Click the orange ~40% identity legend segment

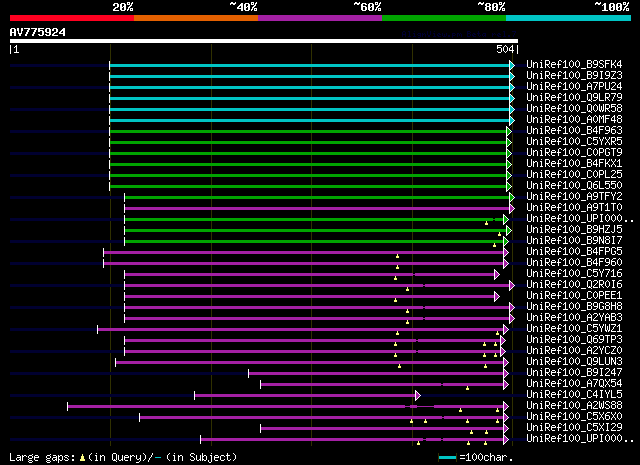(196, 18)
